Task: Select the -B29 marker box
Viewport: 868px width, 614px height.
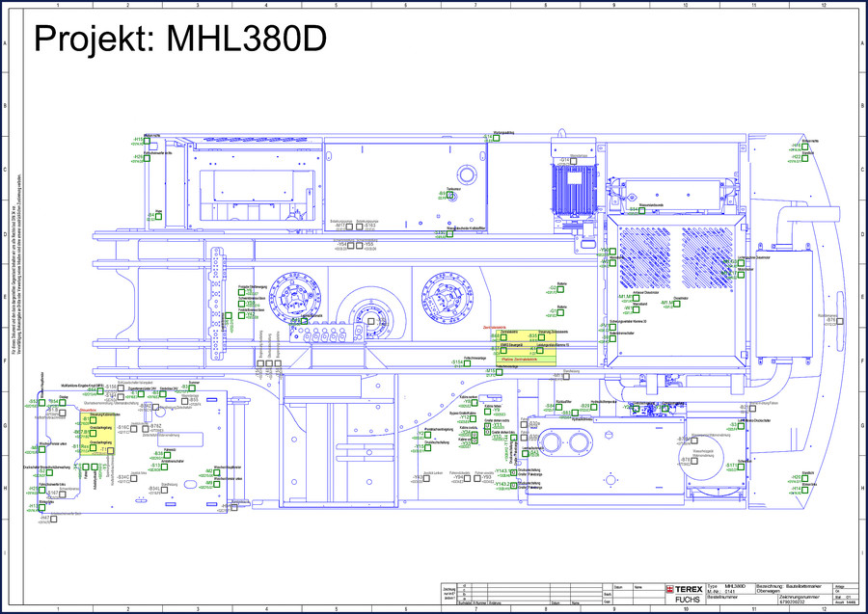Action: click(x=593, y=408)
